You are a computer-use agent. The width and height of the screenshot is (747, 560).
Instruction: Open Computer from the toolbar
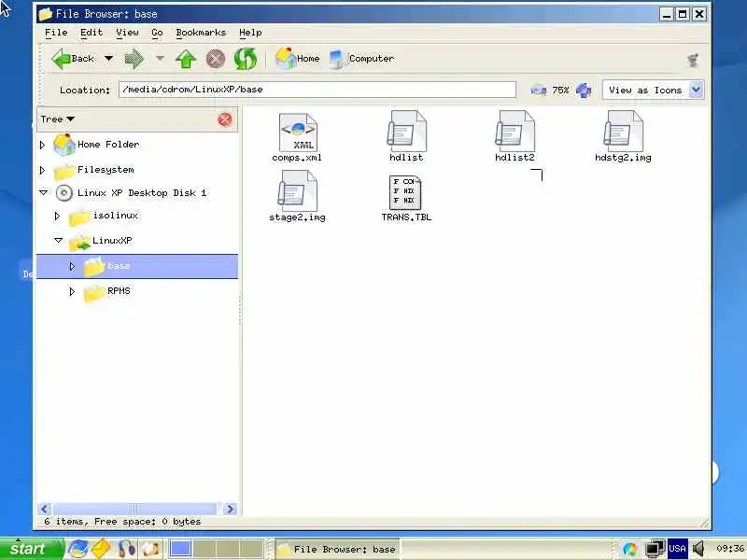click(362, 59)
